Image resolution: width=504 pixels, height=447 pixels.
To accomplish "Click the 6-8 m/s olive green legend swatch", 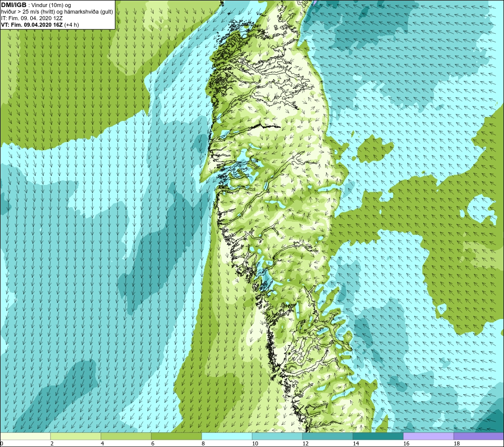I will click(176, 436).
